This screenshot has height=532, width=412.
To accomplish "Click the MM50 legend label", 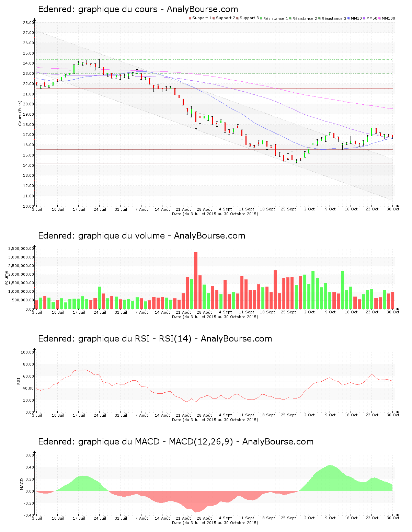I will click(x=371, y=18).
